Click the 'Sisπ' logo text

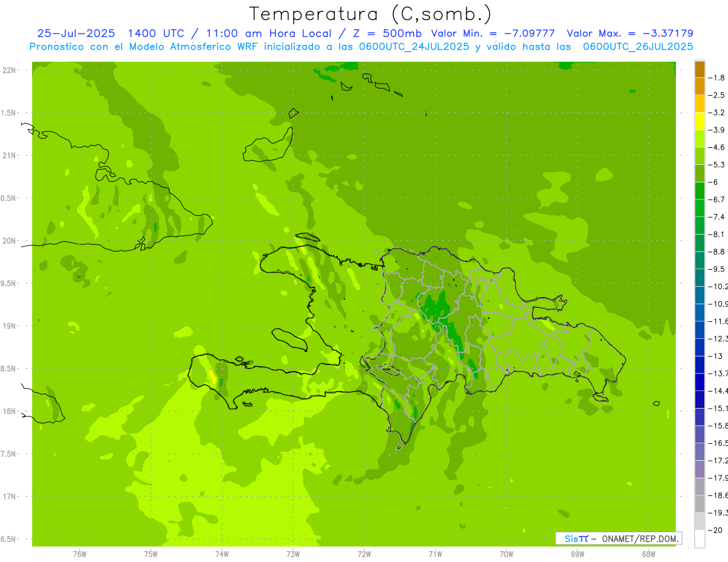click(576, 538)
